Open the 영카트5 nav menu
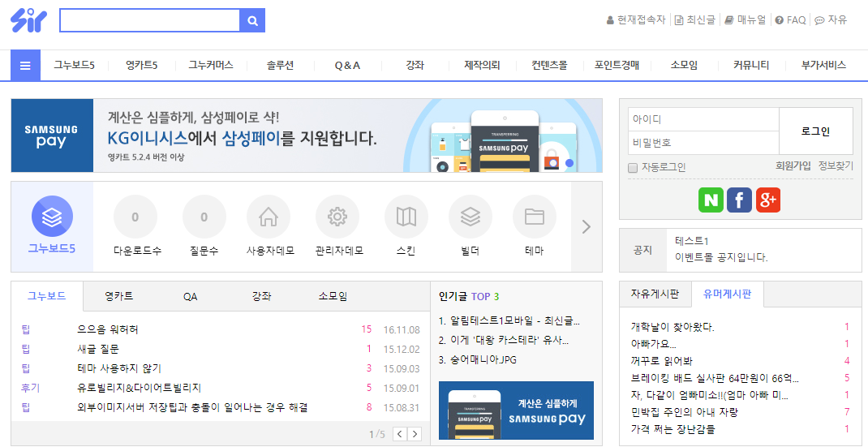The image size is (868, 447). click(142, 66)
